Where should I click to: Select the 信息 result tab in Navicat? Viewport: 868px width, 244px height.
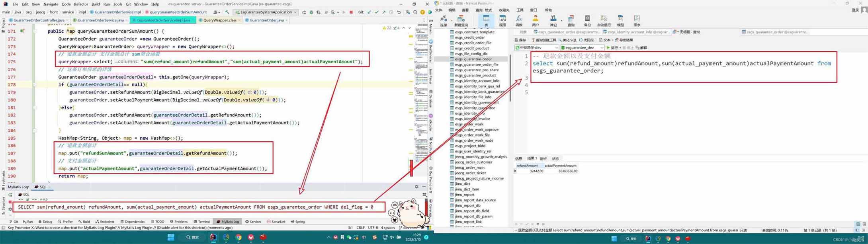518,158
